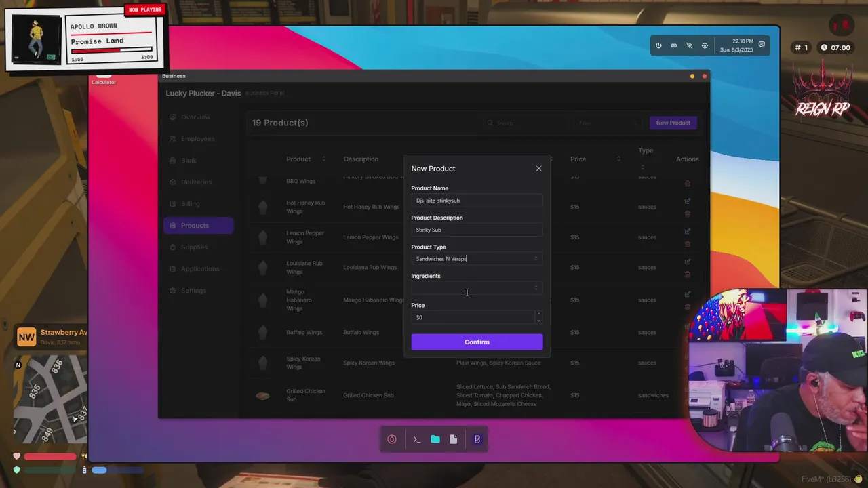This screenshot has height=488, width=868.
Task: Edit the Louisiana Rub Wings product
Action: [688, 261]
